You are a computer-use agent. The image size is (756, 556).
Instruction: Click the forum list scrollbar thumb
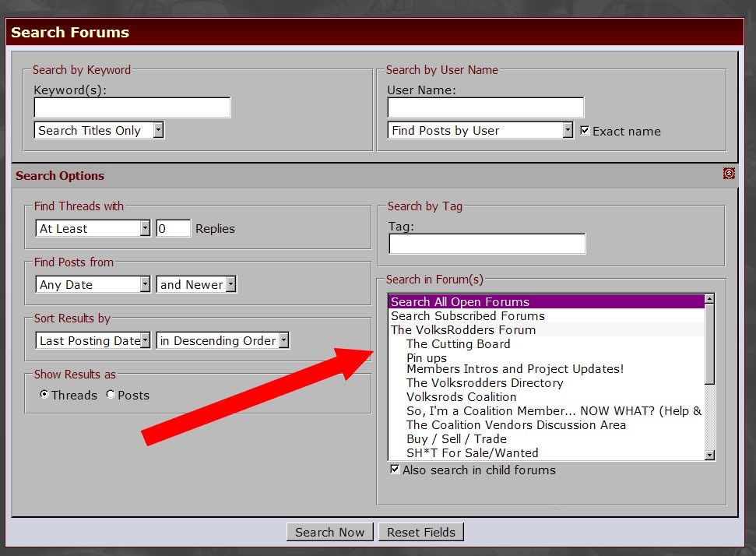709,344
